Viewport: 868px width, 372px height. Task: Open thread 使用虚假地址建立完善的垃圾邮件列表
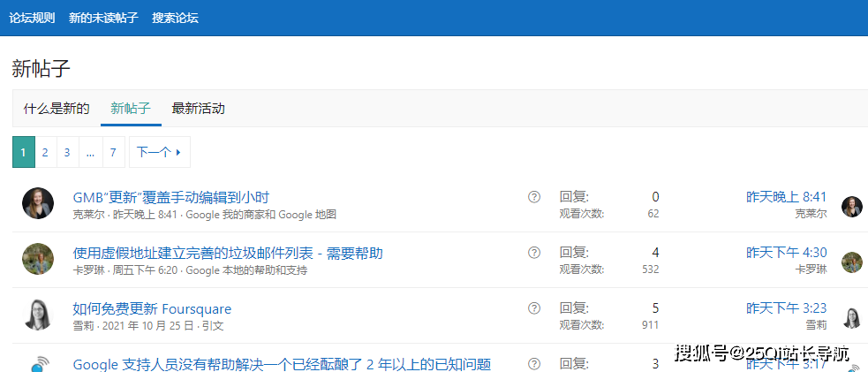click(x=228, y=253)
